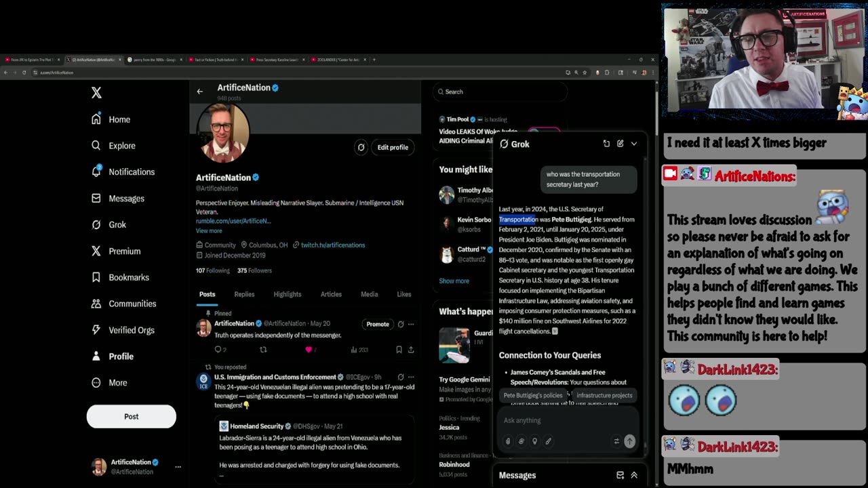Image resolution: width=868 pixels, height=488 pixels.
Task: Click the repost icon on the pinned post
Action: (x=263, y=350)
